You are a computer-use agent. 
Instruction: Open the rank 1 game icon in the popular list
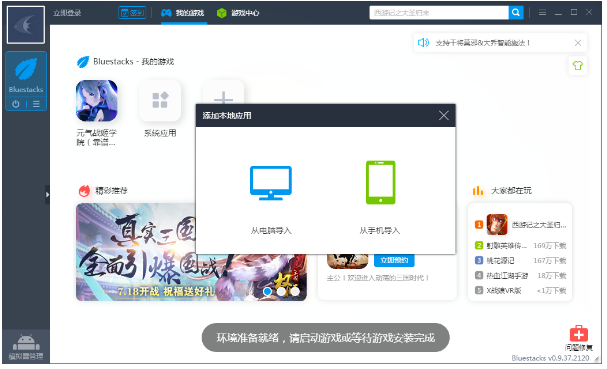click(x=497, y=225)
